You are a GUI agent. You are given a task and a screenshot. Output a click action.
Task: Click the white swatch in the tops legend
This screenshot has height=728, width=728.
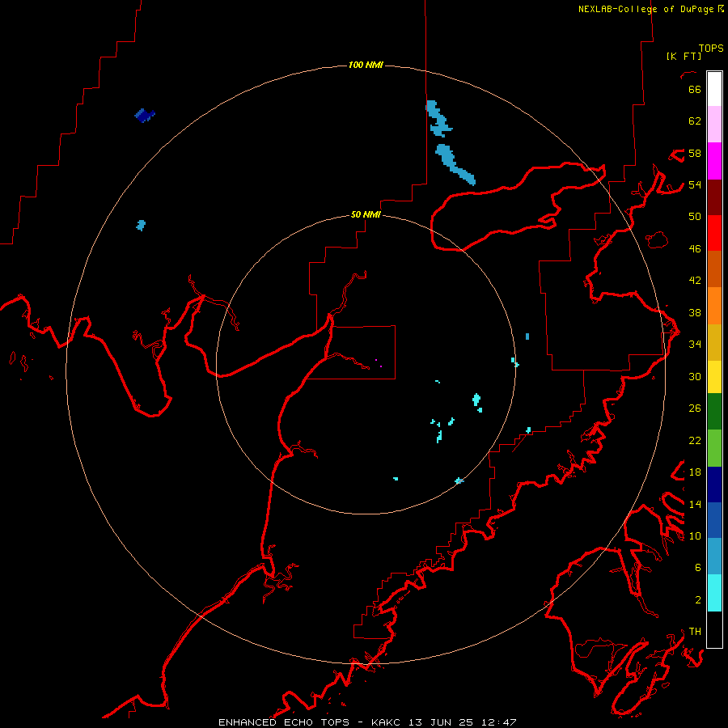coord(714,89)
